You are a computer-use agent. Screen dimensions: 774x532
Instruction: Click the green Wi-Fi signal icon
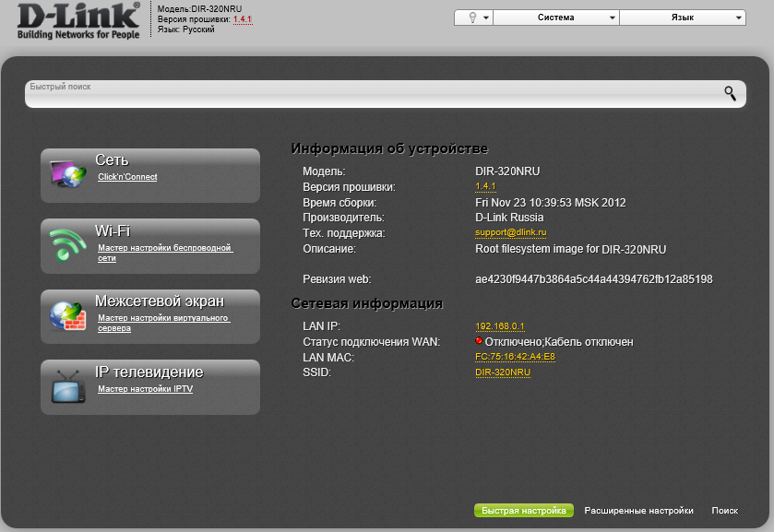coord(67,245)
